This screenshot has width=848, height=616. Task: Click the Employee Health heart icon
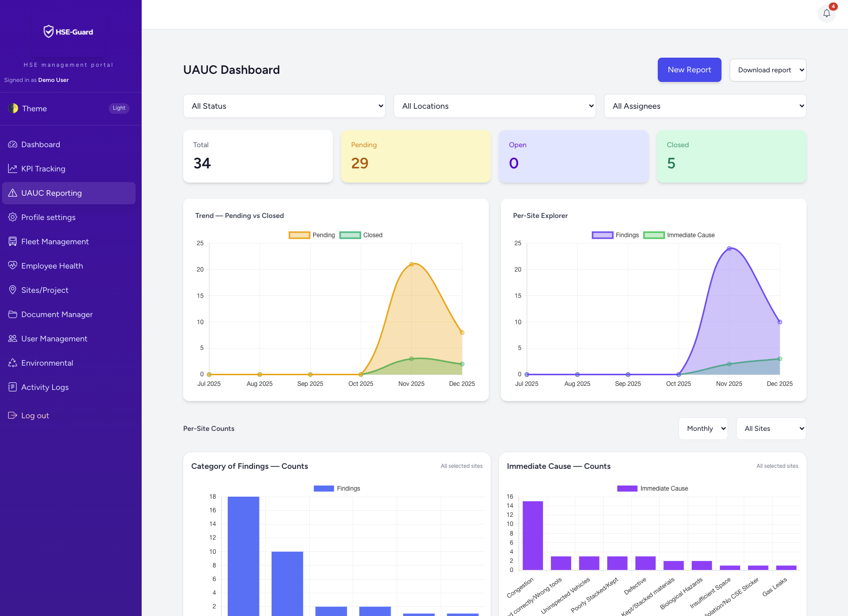(x=12, y=266)
